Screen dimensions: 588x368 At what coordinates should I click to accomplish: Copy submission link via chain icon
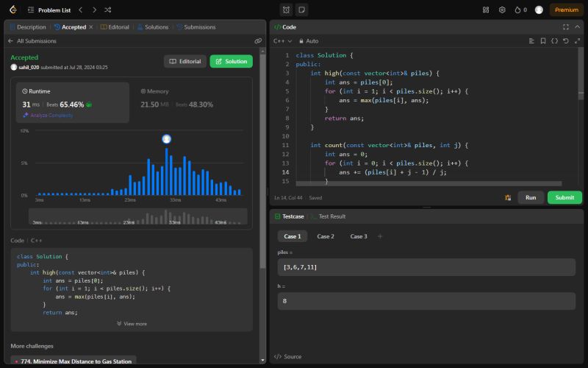258,41
